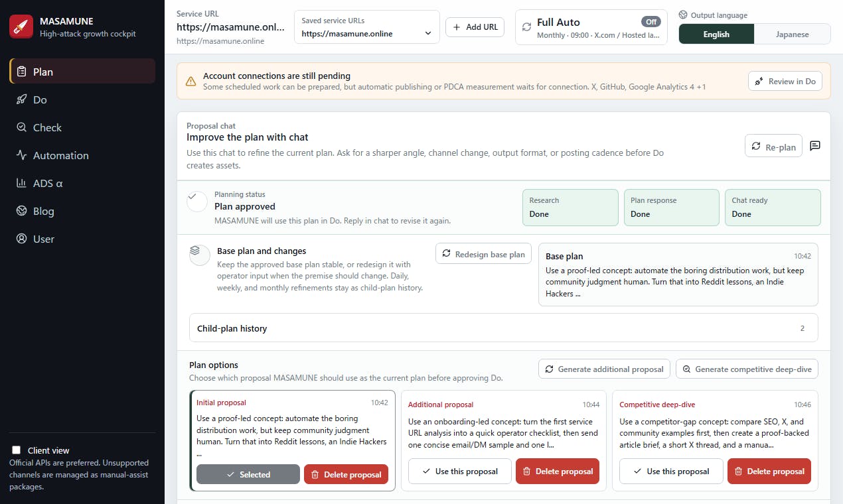Click the MASAMUNE red rocket logo
This screenshot has width=843, height=504.
[x=21, y=27]
